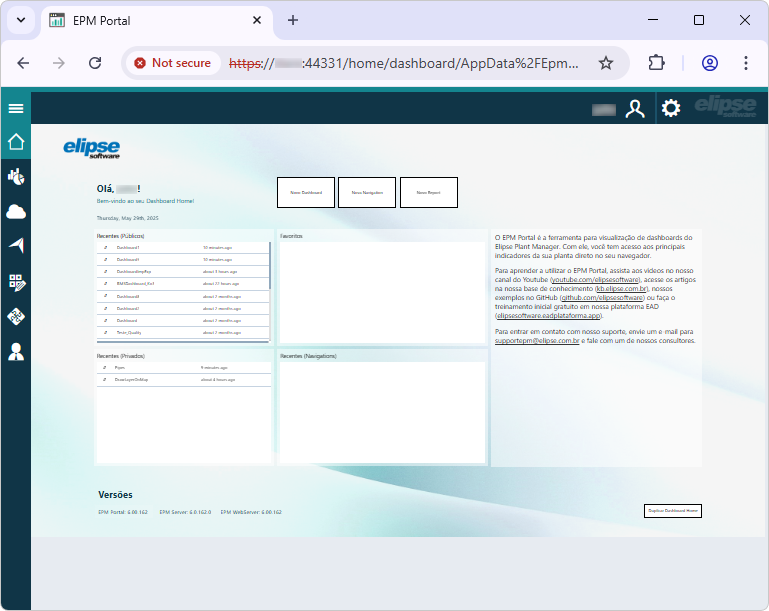This screenshot has height=611, width=769.
Task: Open settings with the gear icon
Action: 670,108
